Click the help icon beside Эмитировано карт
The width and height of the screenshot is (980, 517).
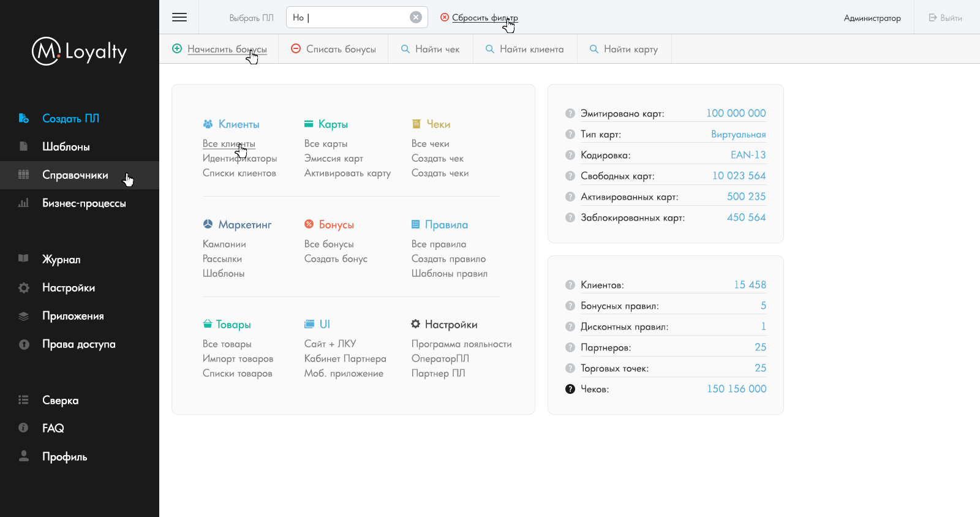(570, 113)
